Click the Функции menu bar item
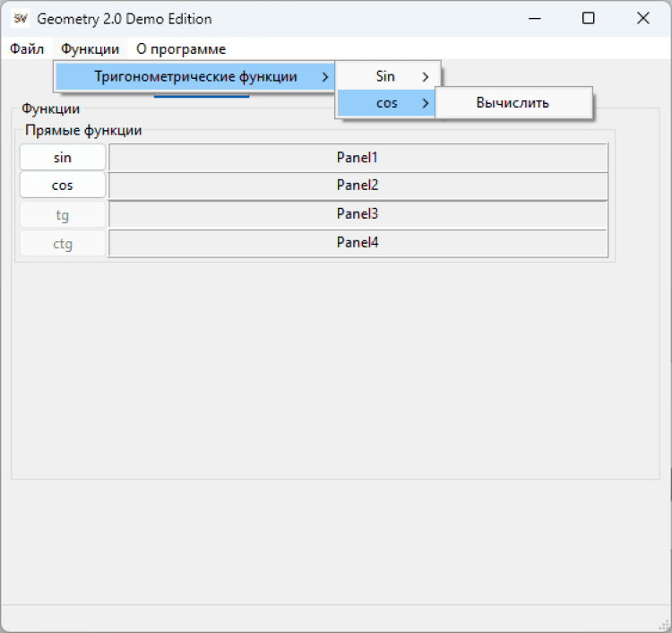This screenshot has width=672, height=633. click(x=90, y=49)
